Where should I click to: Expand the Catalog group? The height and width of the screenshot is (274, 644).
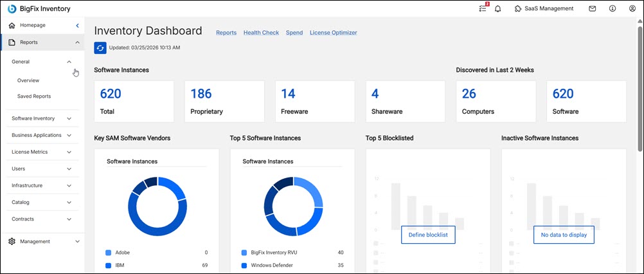click(x=69, y=203)
